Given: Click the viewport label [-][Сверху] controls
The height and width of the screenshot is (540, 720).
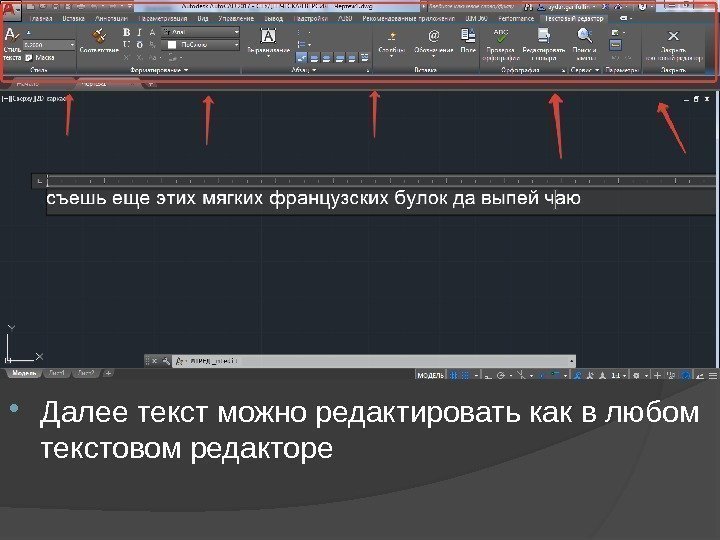Looking at the screenshot, I should [x=34, y=98].
